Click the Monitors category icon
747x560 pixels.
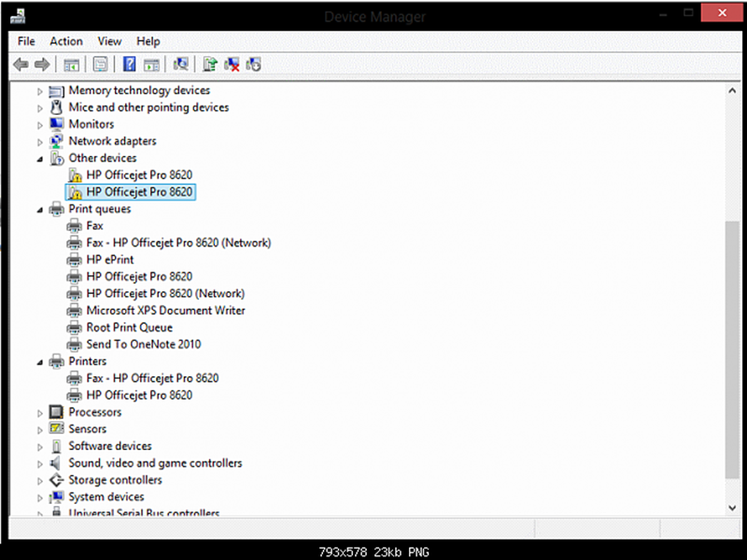[57, 124]
